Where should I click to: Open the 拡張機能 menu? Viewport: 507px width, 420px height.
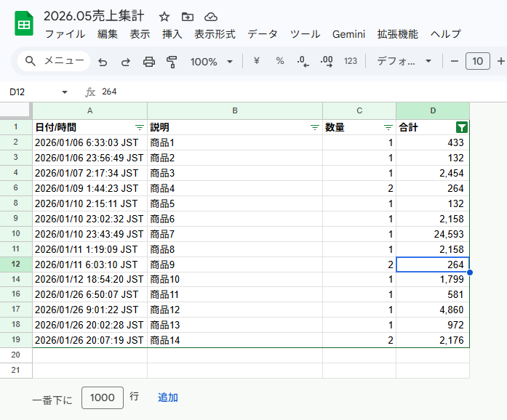(397, 34)
